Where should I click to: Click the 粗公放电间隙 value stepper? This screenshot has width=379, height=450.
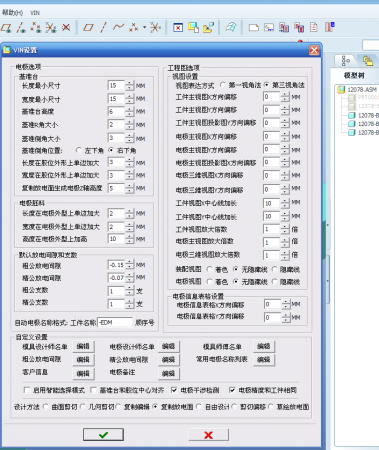[x=130, y=265]
